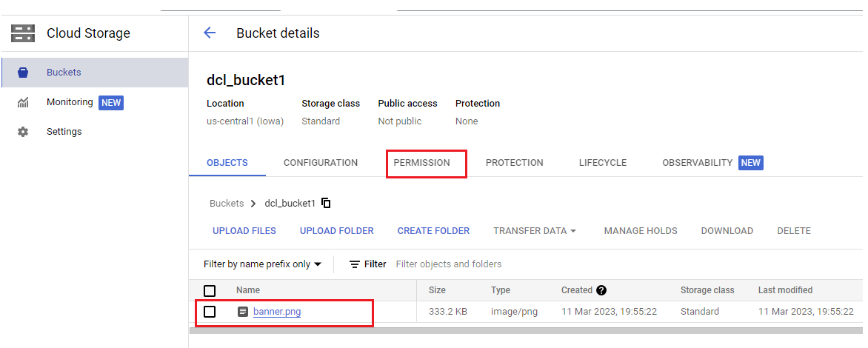Check the box for banner.png row
The height and width of the screenshot is (348, 868).
pos(210,312)
